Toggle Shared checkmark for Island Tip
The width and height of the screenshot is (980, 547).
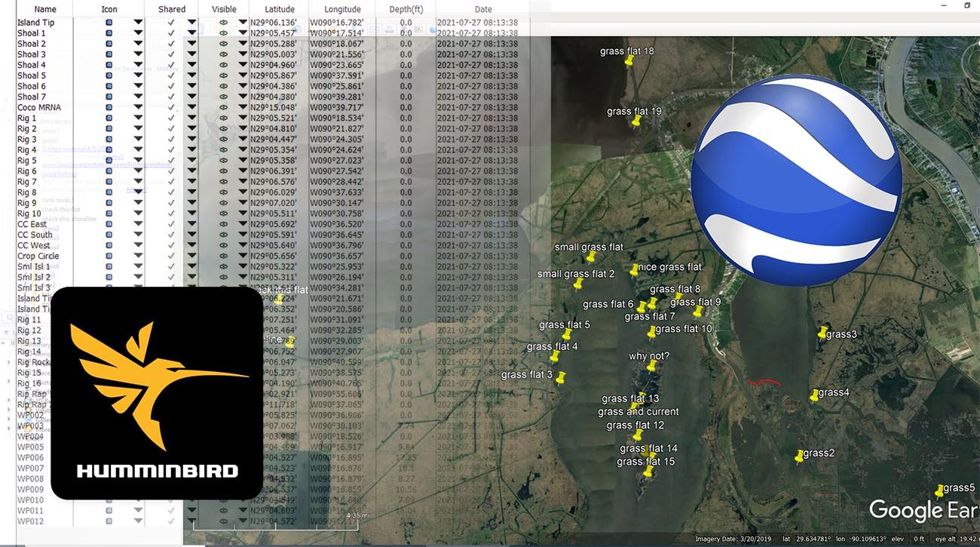pos(171,23)
